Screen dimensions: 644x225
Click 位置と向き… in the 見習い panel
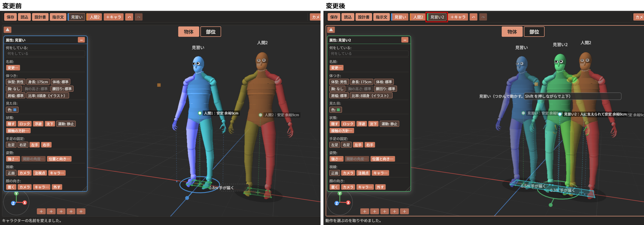(x=59, y=159)
